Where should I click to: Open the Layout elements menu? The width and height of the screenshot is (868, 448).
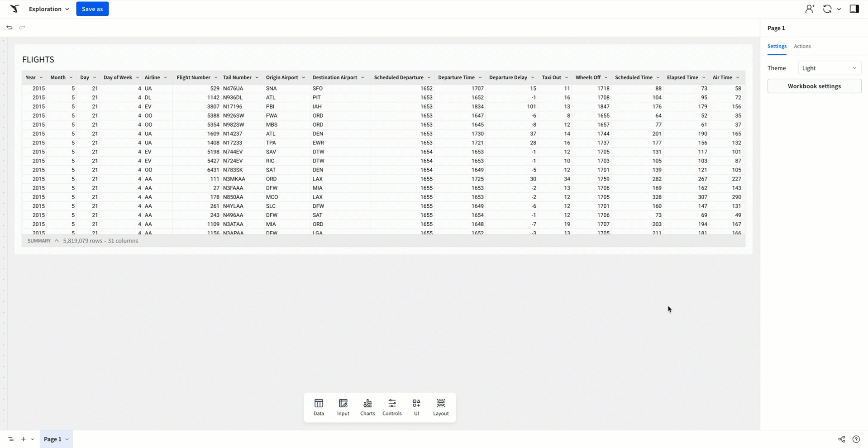pyautogui.click(x=440, y=407)
